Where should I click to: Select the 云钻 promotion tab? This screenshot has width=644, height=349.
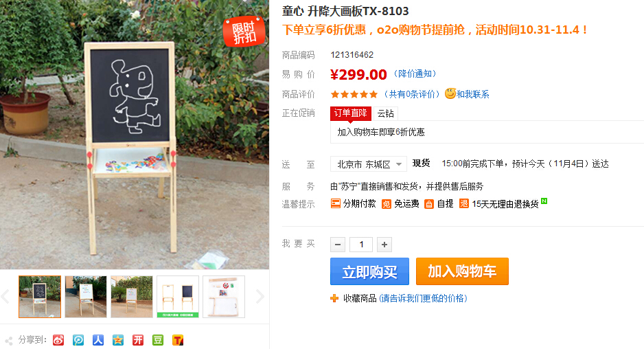click(x=386, y=113)
